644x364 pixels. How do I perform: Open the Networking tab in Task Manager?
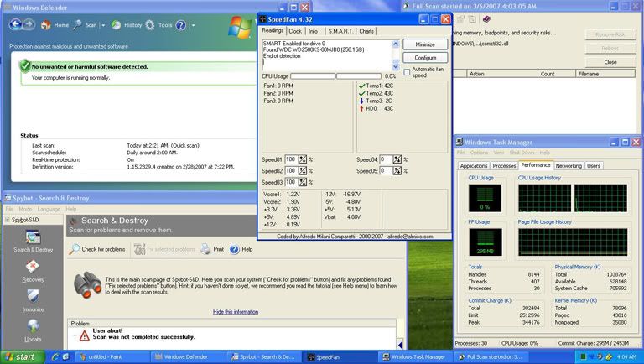[568, 166]
